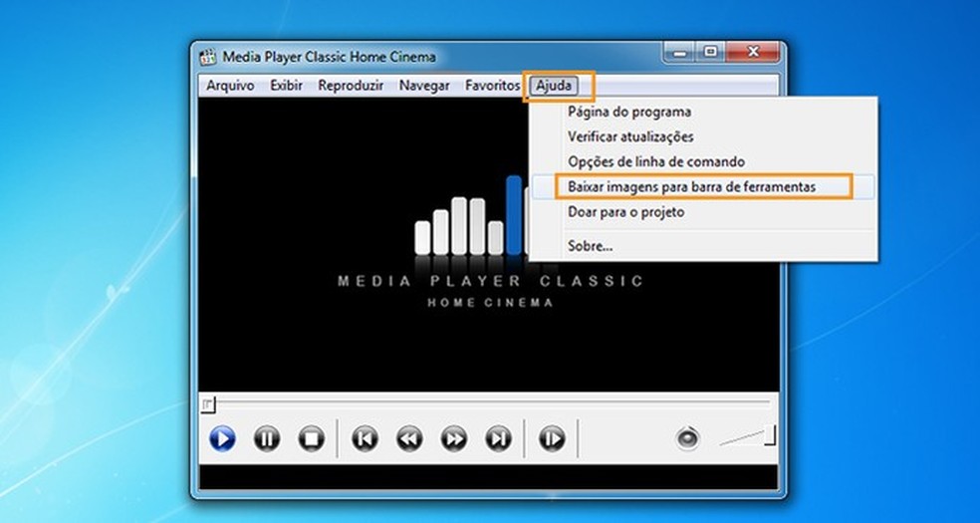Increase playback speed with fast-forward icon

pyautogui.click(x=454, y=438)
